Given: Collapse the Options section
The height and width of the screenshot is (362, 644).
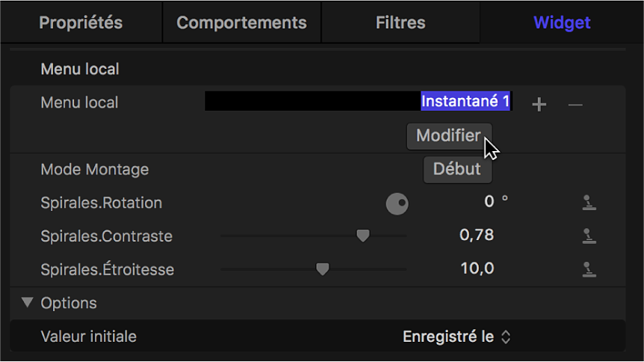Looking at the screenshot, I should point(28,303).
